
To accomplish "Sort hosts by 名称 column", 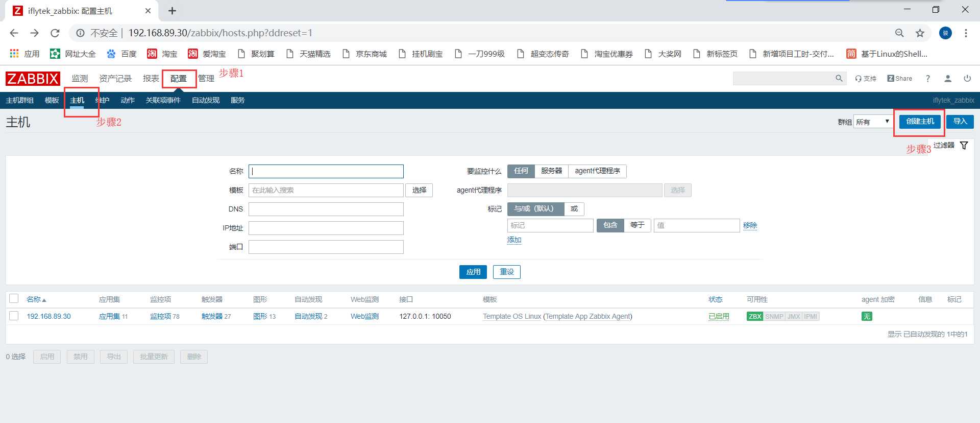I will pos(36,299).
